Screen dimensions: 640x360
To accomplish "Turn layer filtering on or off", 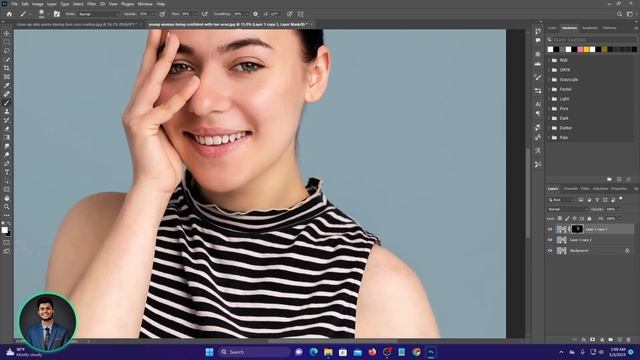I will point(621,199).
